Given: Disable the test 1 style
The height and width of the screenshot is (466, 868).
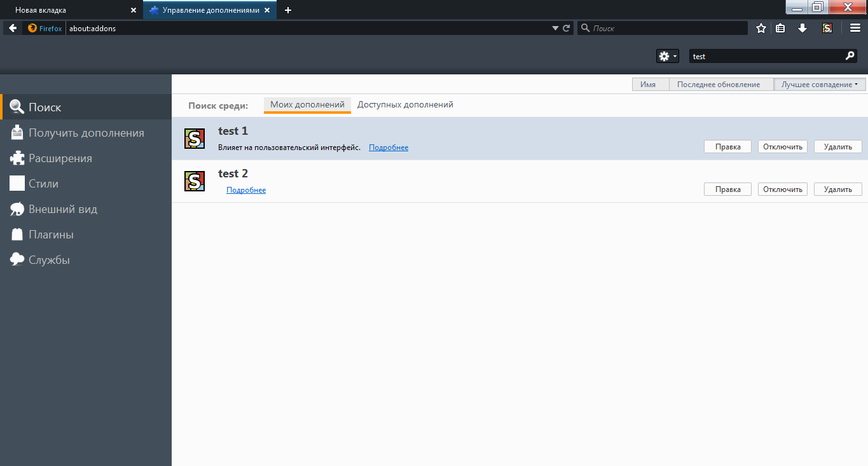Looking at the screenshot, I should (x=782, y=146).
